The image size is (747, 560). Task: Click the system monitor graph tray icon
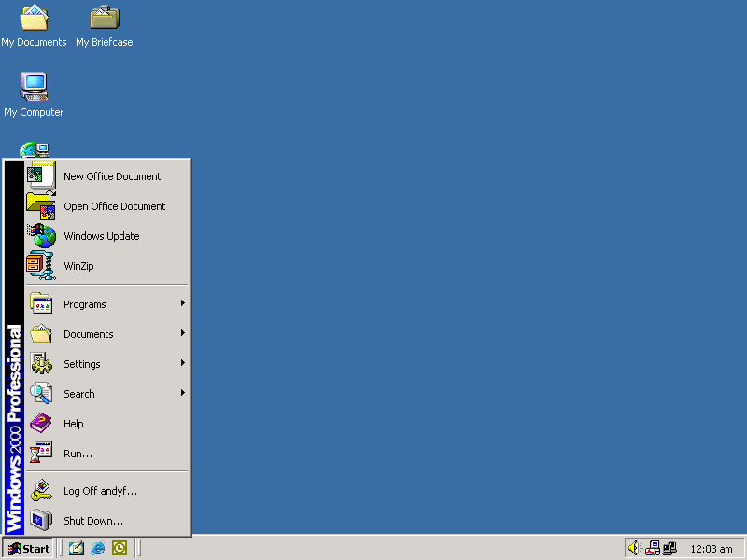(652, 548)
